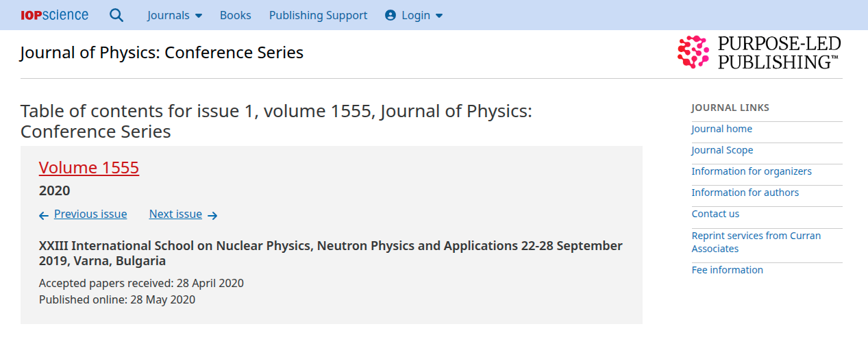Screen dimensions: 868x346
Task: Click the IOPscience logo
Action: pyautogui.click(x=54, y=15)
